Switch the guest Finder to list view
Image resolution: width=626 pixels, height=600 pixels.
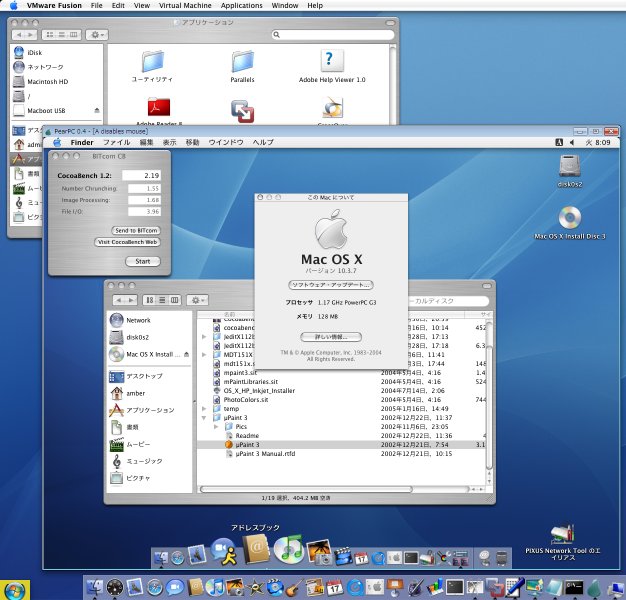point(162,300)
